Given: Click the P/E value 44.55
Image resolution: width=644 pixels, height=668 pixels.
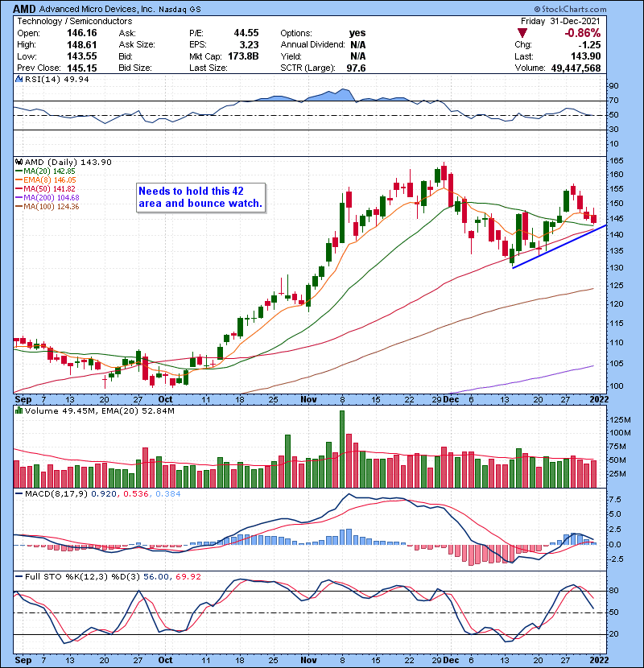Looking at the screenshot, I should 246,33.
